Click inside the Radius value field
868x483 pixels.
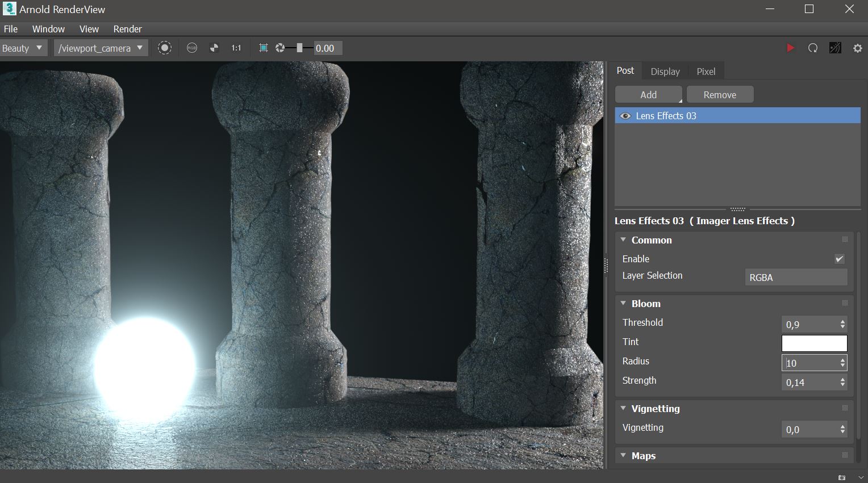coord(809,363)
